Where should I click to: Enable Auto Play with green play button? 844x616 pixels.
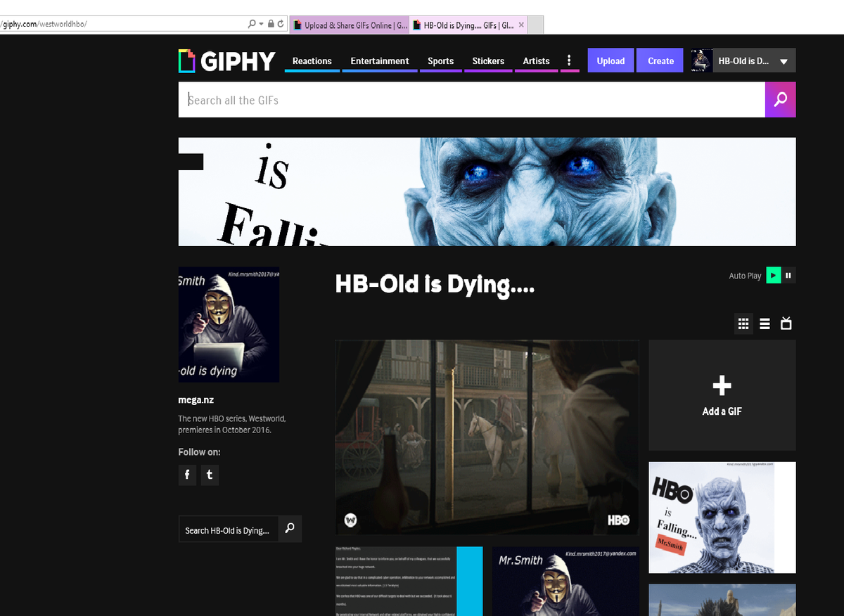point(773,276)
